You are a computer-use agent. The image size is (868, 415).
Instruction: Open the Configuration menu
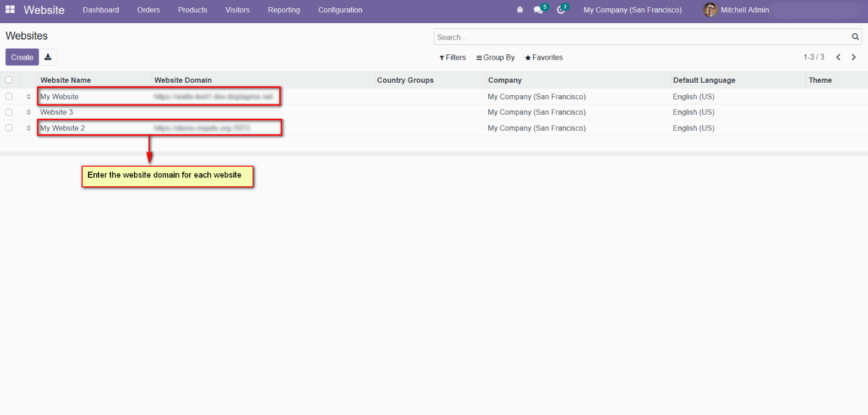pyautogui.click(x=340, y=10)
